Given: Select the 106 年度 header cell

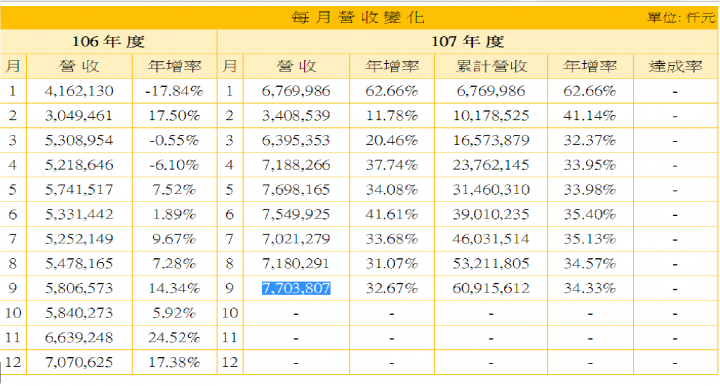Looking at the screenshot, I should [108, 42].
